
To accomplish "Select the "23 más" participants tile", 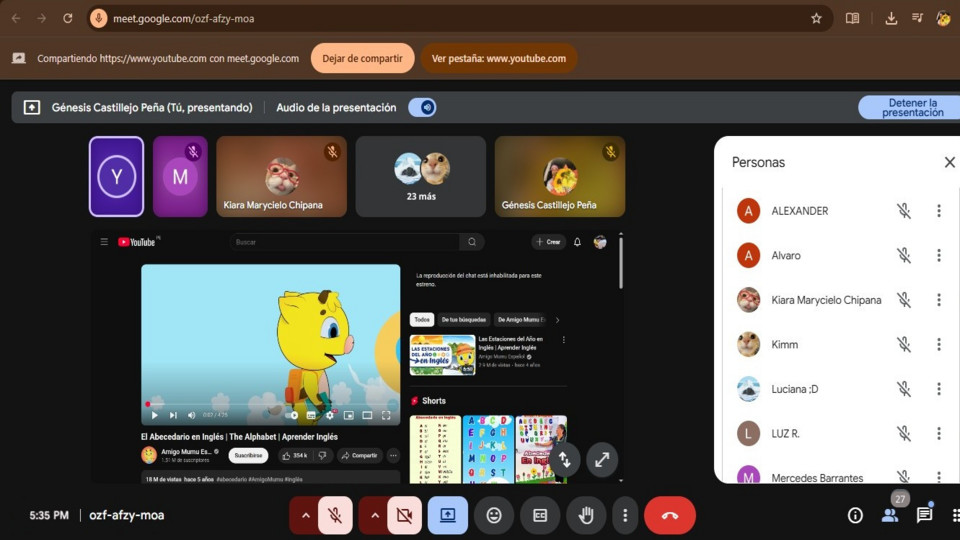I will pyautogui.click(x=420, y=177).
